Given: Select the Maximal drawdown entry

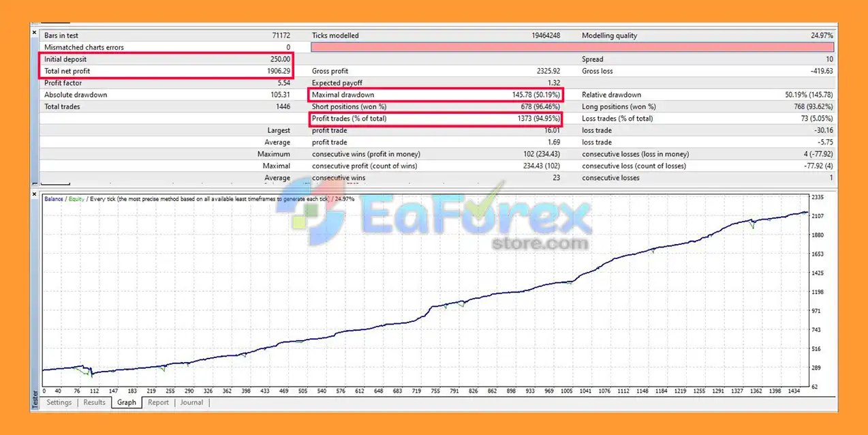Looking at the screenshot, I should click(435, 95).
